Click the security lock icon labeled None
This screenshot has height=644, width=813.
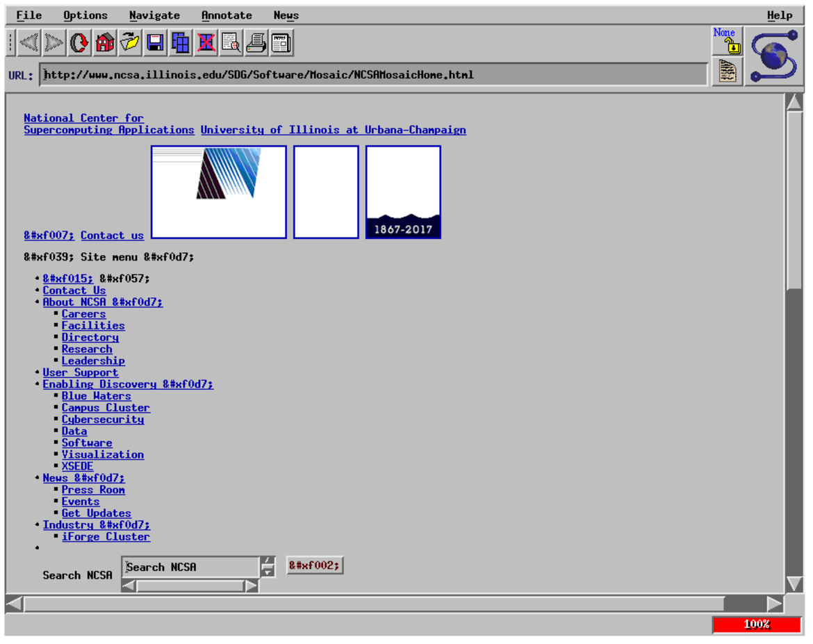coord(728,41)
